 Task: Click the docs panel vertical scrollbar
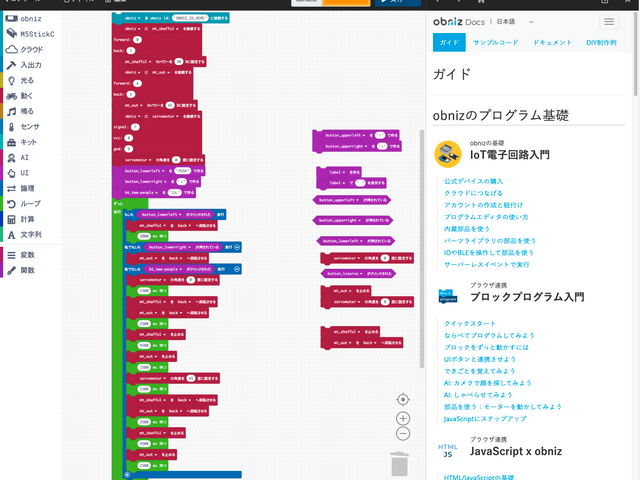coord(636,54)
